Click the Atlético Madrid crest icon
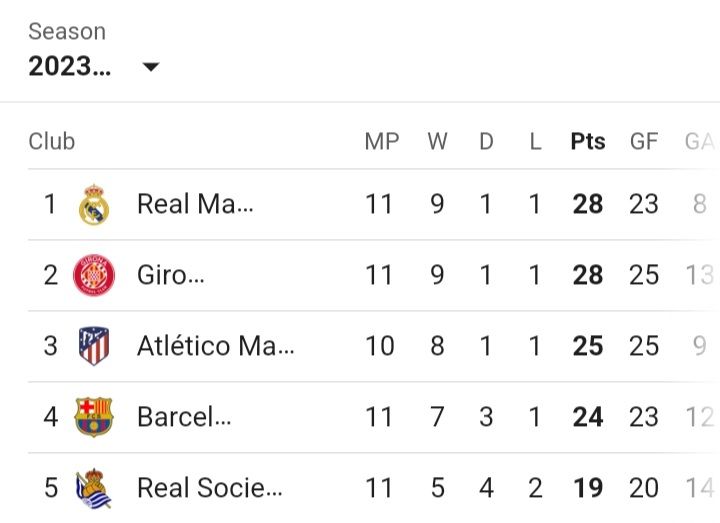This screenshot has height=523, width=720. click(94, 346)
